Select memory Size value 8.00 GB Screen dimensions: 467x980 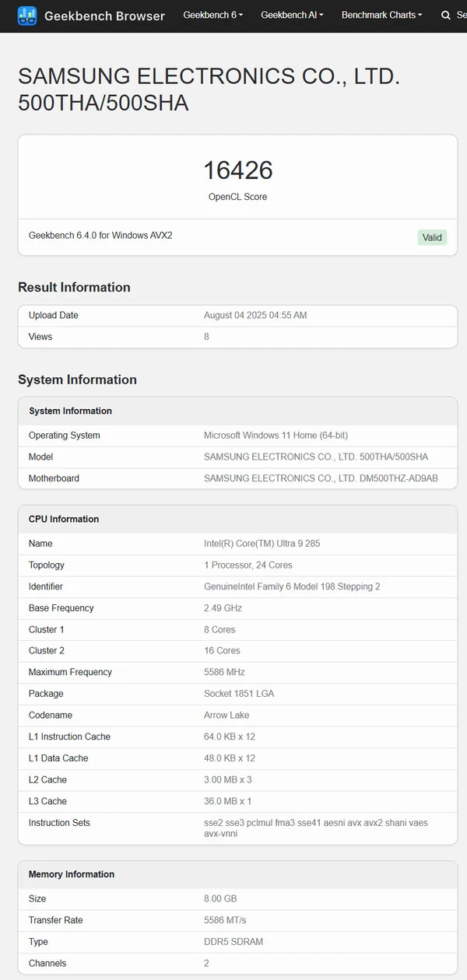(220, 898)
